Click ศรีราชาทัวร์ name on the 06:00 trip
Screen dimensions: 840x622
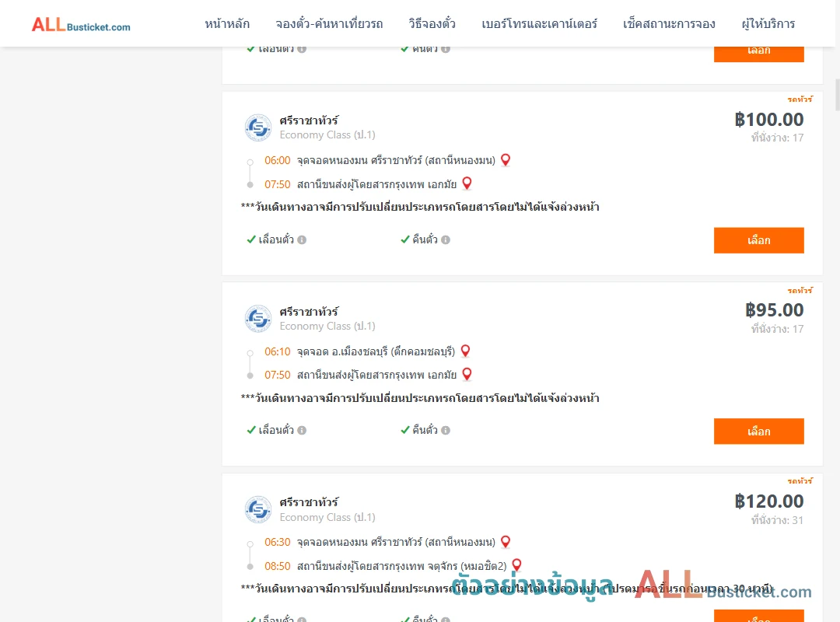309,121
